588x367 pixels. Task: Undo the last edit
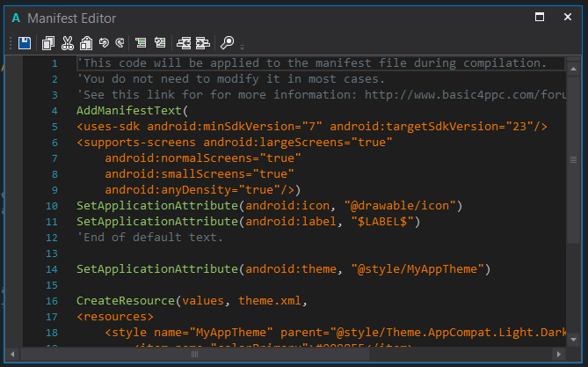(104, 43)
